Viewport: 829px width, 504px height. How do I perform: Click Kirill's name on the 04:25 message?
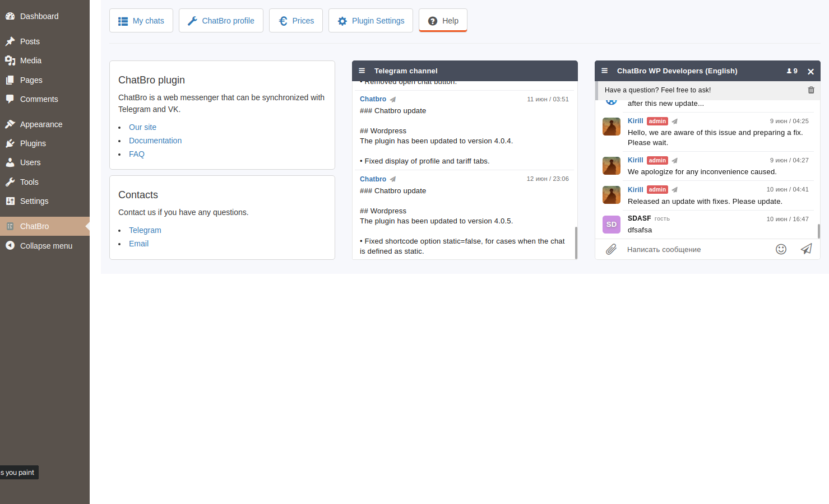(635, 121)
